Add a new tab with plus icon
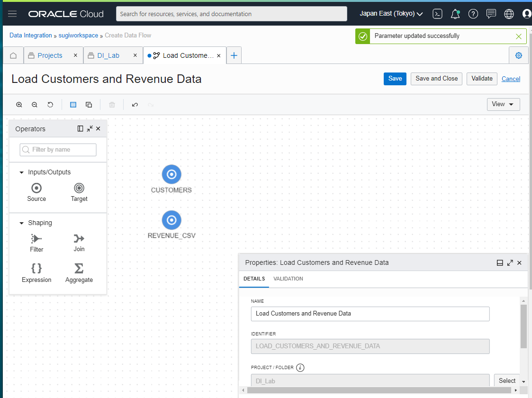532x398 pixels. (234, 55)
